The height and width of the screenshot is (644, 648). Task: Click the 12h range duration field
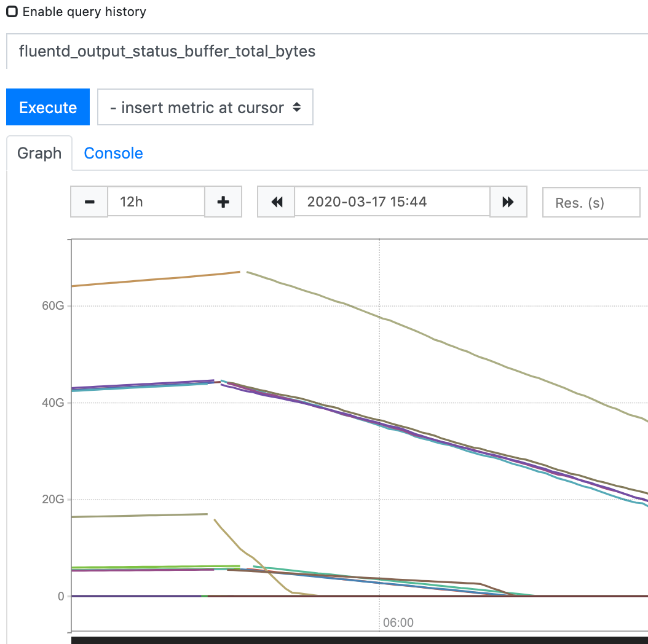click(156, 202)
